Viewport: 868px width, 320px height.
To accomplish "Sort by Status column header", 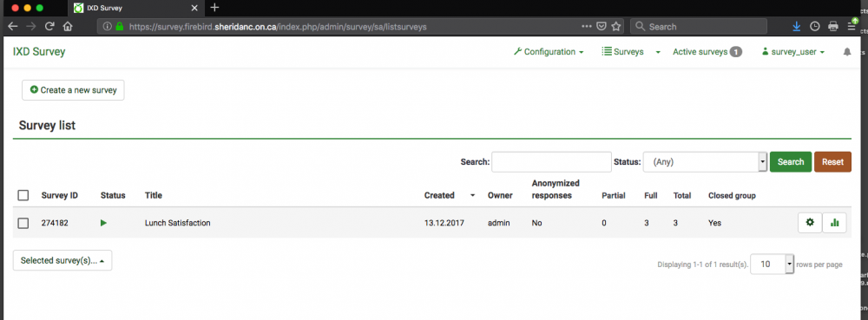I will [113, 195].
